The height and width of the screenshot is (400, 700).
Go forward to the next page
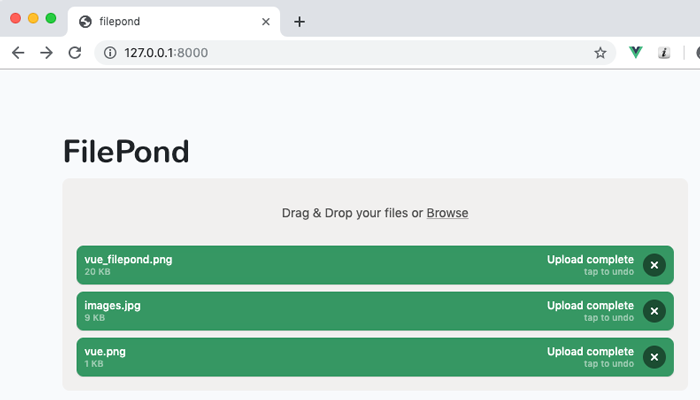(x=46, y=53)
